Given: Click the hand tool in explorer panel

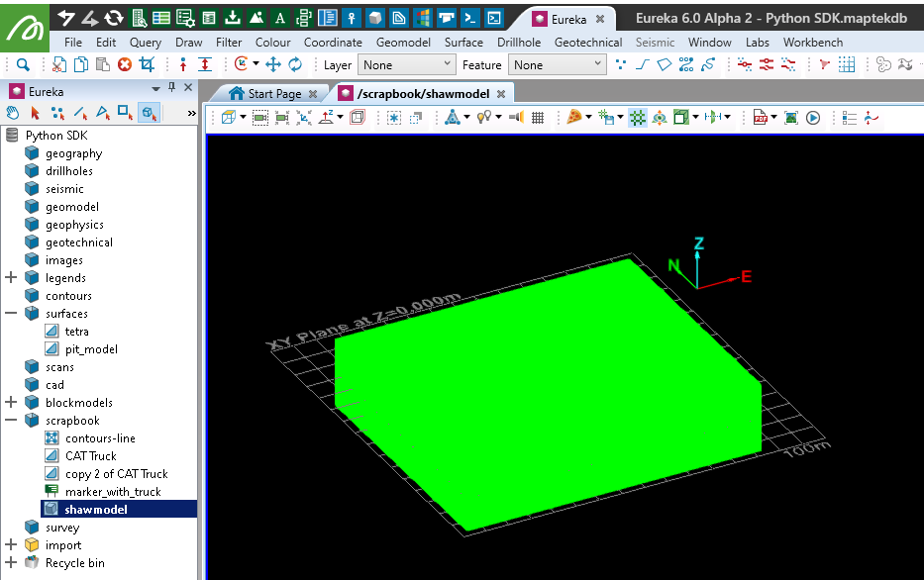Looking at the screenshot, I should [x=14, y=113].
